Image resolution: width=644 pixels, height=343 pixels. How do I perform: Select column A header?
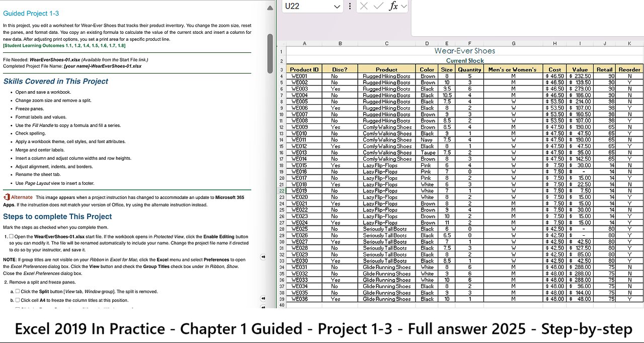(x=304, y=43)
